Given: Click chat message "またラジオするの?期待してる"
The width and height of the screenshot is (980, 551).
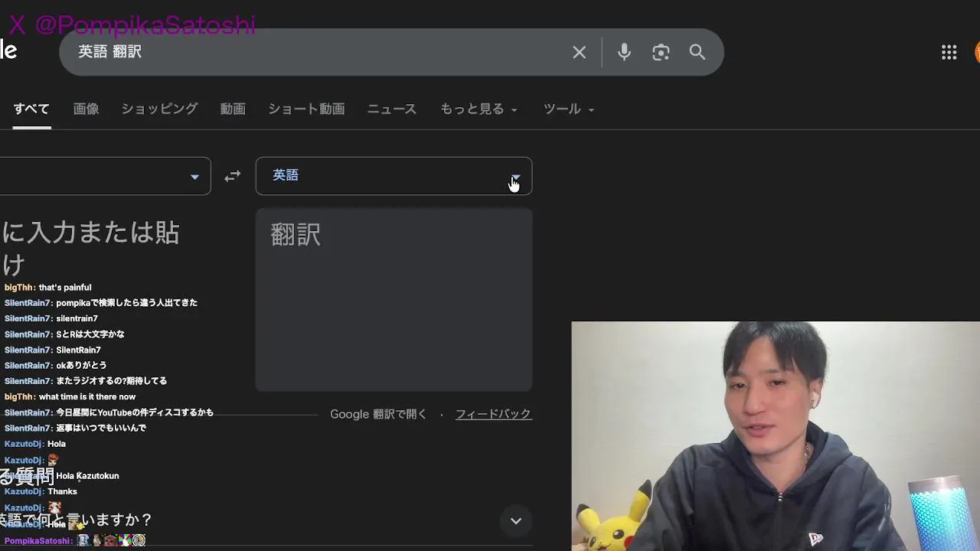Looking at the screenshot, I should click(x=111, y=381).
